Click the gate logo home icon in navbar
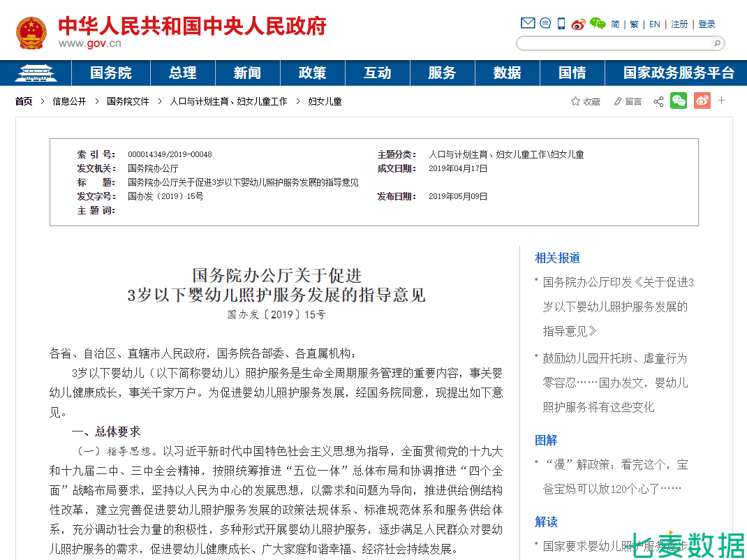The height and width of the screenshot is (560, 747). (36, 73)
